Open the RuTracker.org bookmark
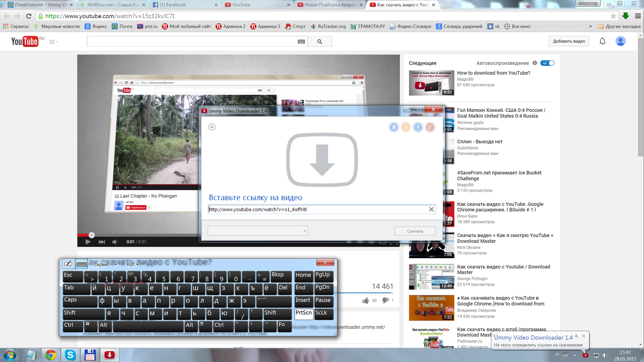This screenshot has height=362, width=644. click(x=328, y=26)
